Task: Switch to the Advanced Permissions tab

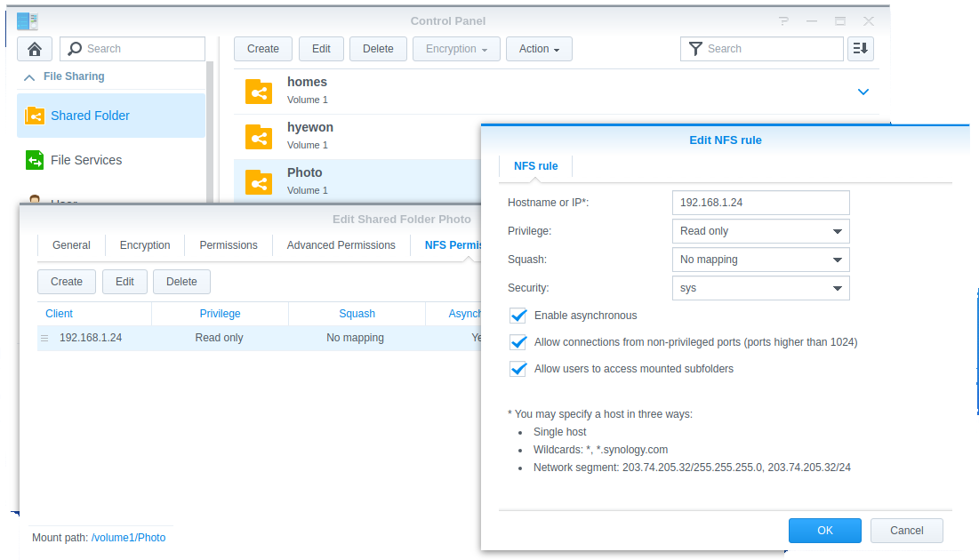Action: 341,245
